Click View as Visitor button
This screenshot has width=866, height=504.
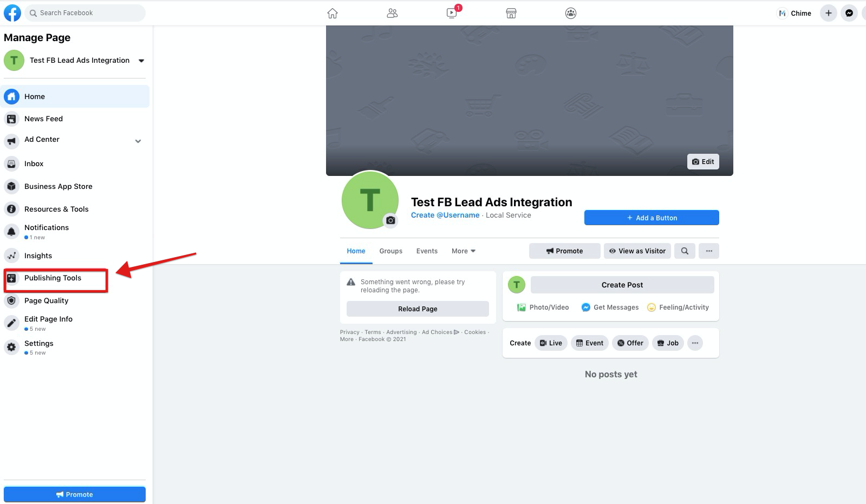click(637, 251)
